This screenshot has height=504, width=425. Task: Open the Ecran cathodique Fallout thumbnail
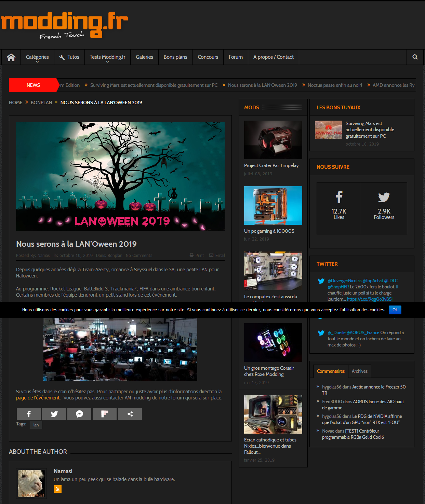pos(273,414)
